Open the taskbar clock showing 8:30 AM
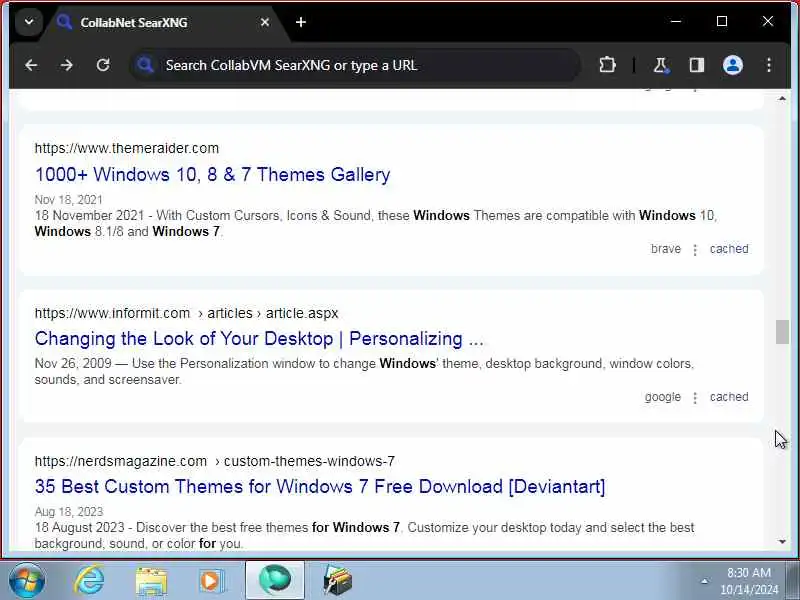This screenshot has width=800, height=600. tap(749, 581)
